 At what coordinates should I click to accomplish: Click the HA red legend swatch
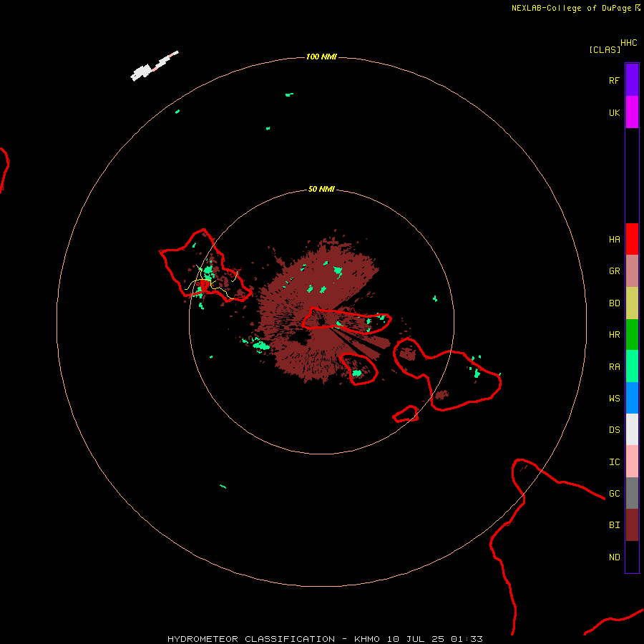632,239
